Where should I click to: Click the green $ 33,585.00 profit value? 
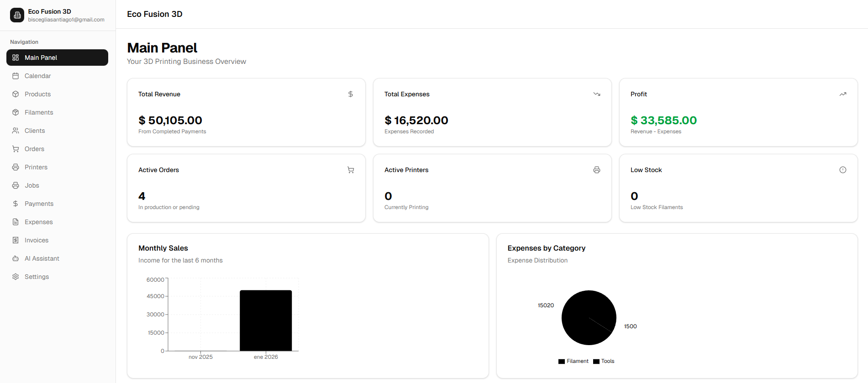[664, 121]
